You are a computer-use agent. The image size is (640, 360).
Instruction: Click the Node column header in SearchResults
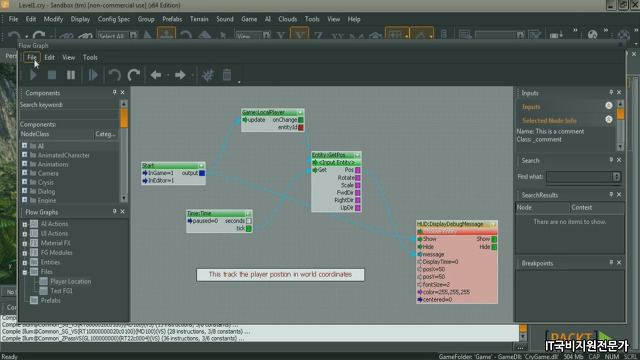tap(542, 207)
